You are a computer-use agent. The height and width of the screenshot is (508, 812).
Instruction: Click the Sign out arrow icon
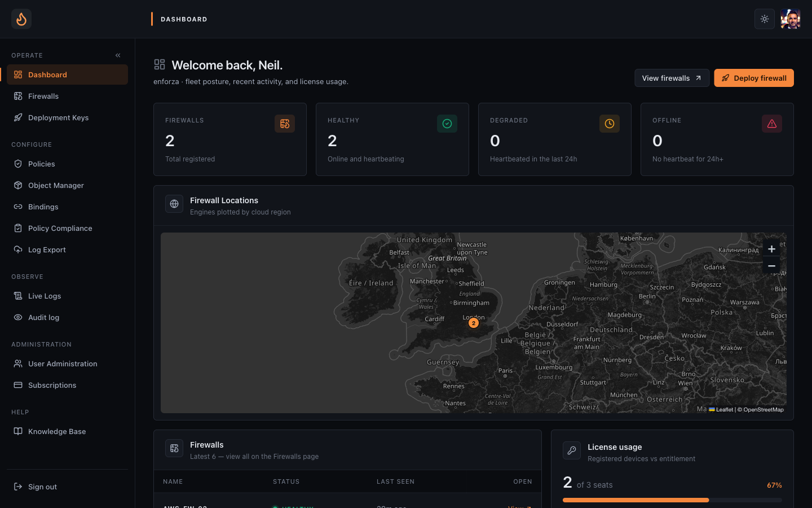pos(18,487)
